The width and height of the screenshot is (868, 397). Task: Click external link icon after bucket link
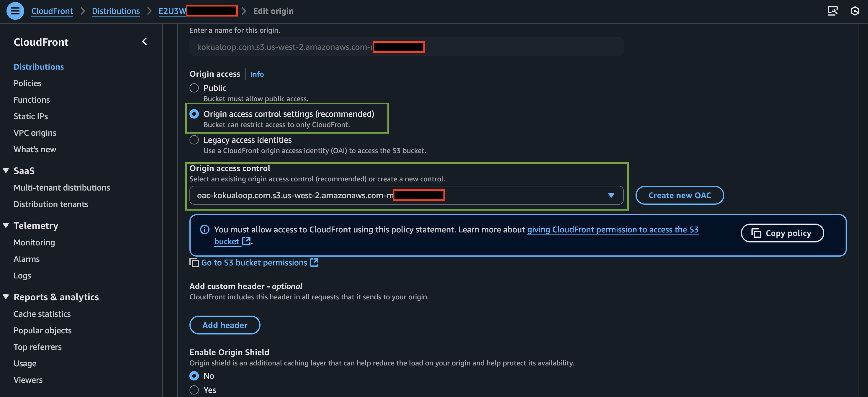tap(246, 241)
